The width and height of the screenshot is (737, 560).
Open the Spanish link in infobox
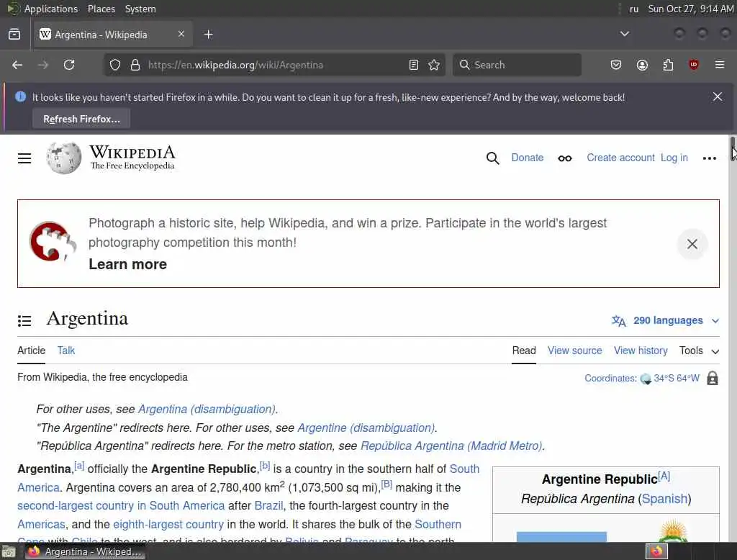(x=664, y=499)
